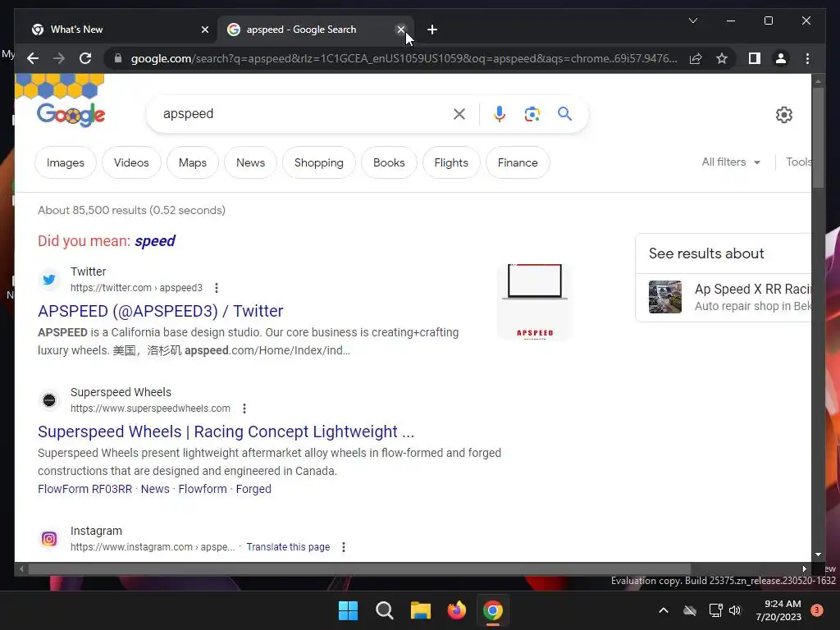Open a new browser tab
Viewport: 840px width, 630px height.
(x=432, y=30)
